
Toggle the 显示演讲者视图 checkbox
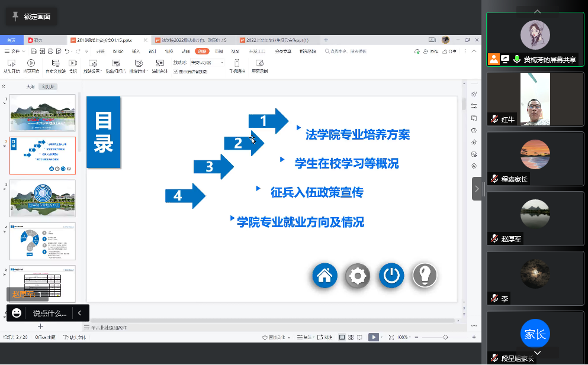click(x=175, y=71)
